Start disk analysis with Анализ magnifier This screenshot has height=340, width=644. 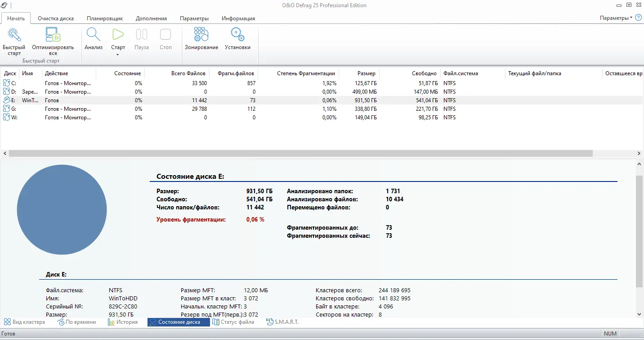(94, 35)
